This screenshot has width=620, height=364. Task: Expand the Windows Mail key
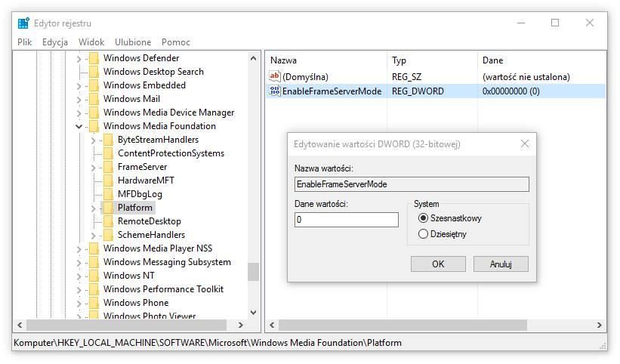point(79,100)
